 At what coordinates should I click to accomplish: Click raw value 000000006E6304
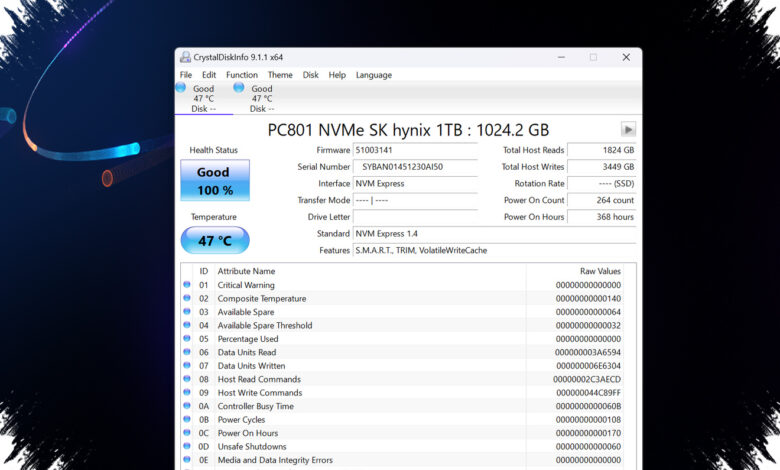click(588, 366)
